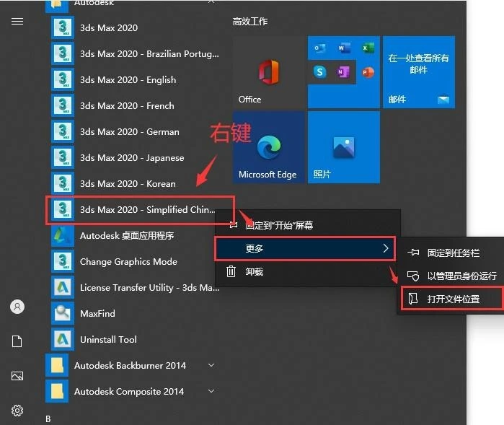This screenshot has width=504, height=425.
Task: Open the Mail (邮件) tile
Action: [x=418, y=72]
